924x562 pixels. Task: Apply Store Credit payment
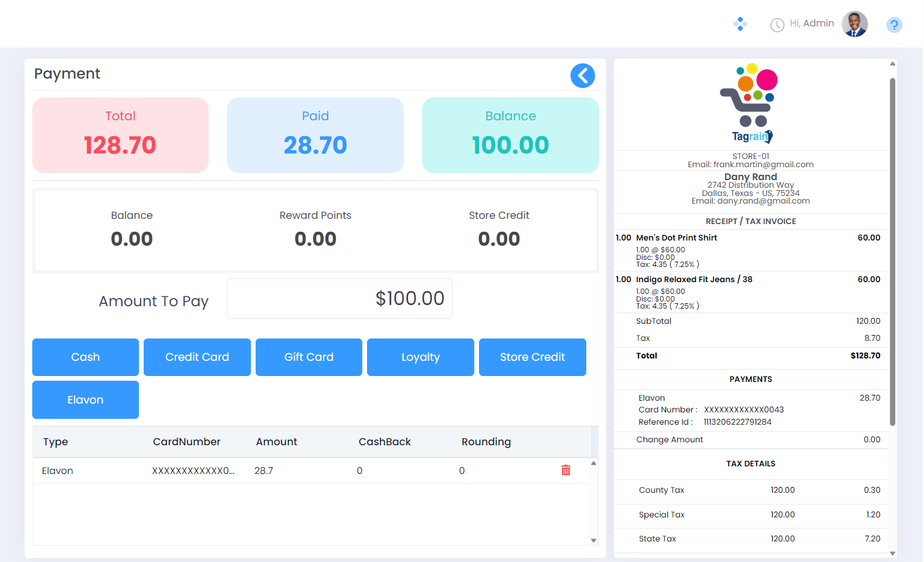tap(532, 357)
